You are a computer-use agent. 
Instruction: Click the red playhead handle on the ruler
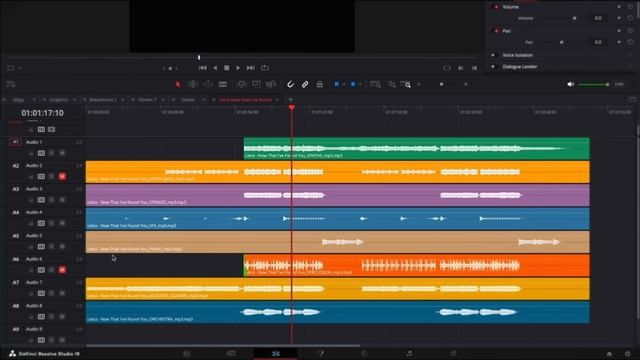pyautogui.click(x=291, y=108)
